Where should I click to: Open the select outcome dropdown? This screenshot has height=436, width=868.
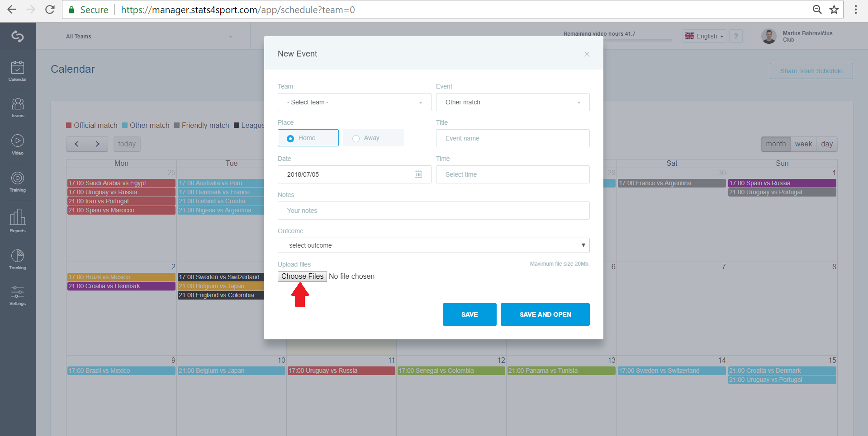point(433,245)
